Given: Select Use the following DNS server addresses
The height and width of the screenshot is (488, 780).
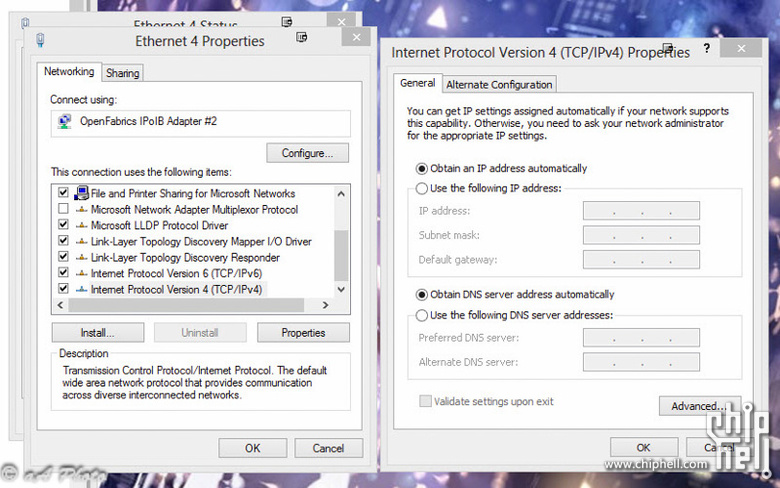Looking at the screenshot, I should pyautogui.click(x=422, y=315).
